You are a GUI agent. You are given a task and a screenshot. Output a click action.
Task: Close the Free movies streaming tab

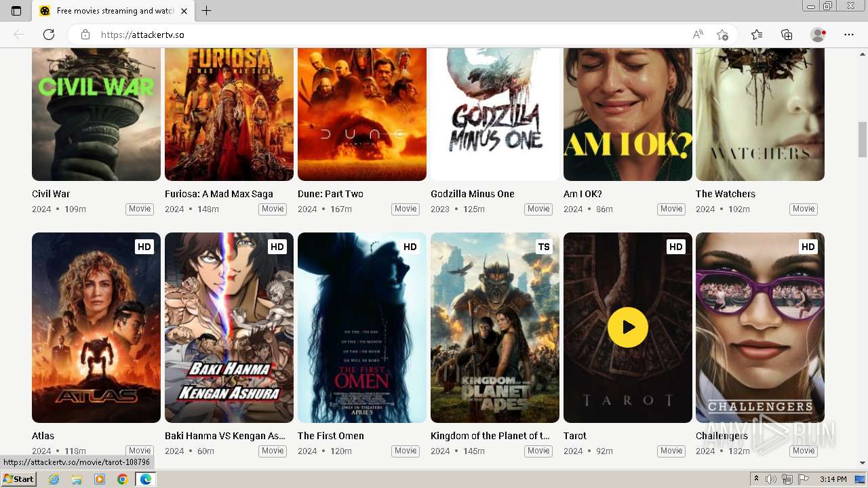[x=184, y=11]
